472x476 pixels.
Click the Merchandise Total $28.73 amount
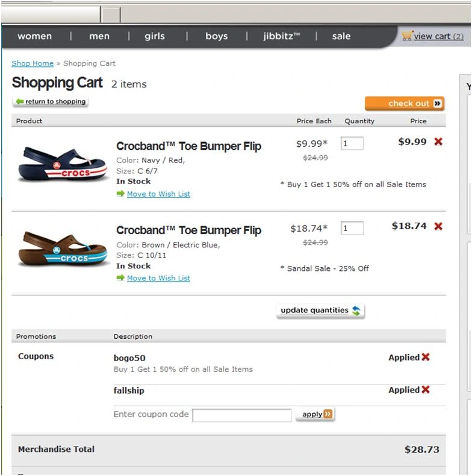[422, 450]
